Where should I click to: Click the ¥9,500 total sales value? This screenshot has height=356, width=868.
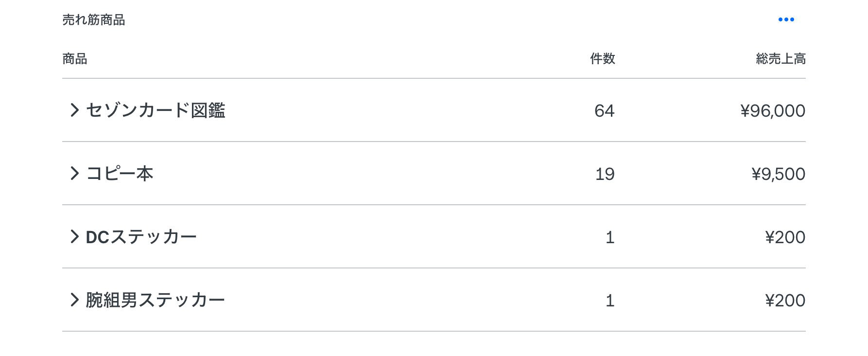point(778,174)
